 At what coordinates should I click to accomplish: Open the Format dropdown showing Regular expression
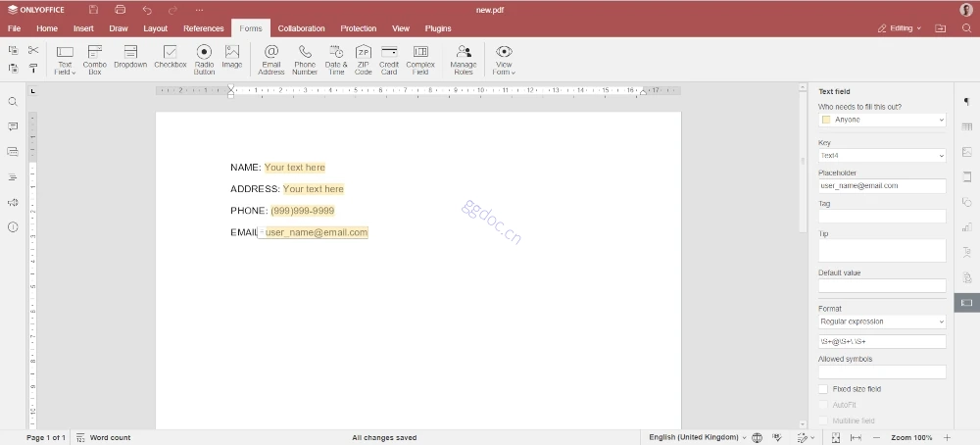[x=882, y=321]
